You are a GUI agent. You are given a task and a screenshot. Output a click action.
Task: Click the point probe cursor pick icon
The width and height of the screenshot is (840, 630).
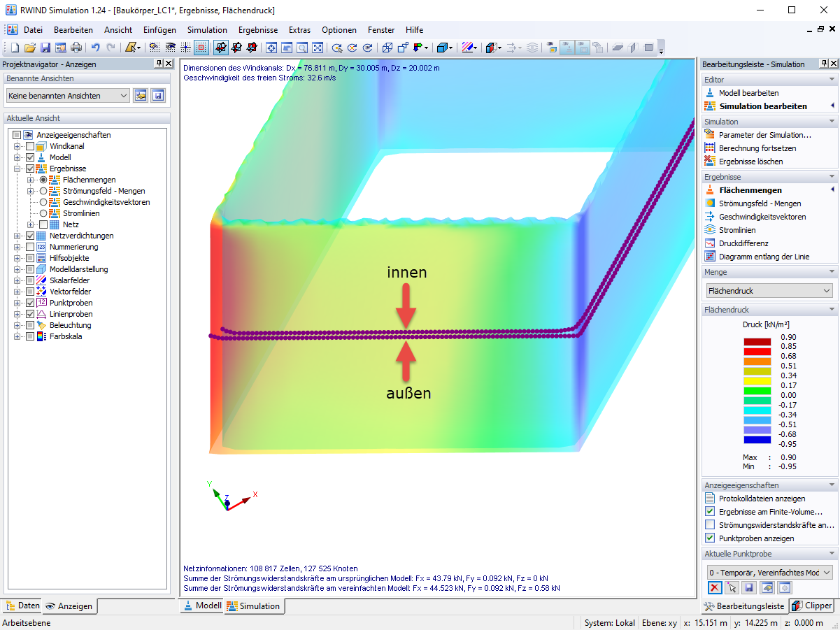coord(732,588)
